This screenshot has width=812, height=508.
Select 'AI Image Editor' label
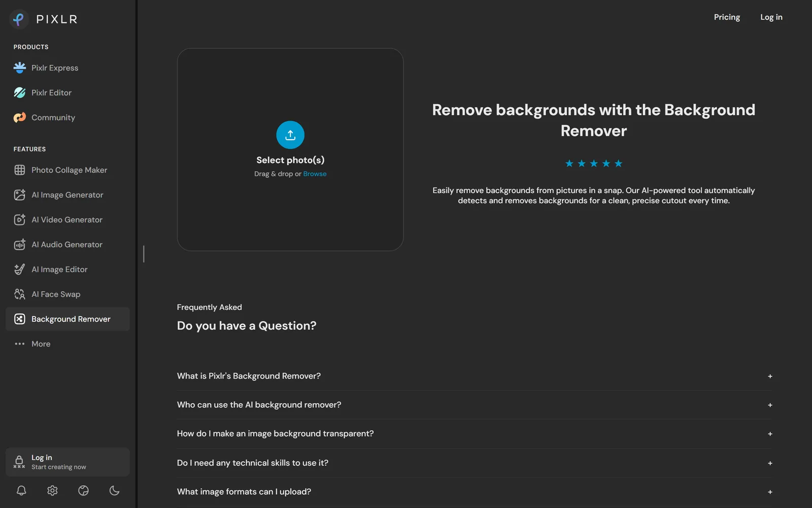[59, 269]
